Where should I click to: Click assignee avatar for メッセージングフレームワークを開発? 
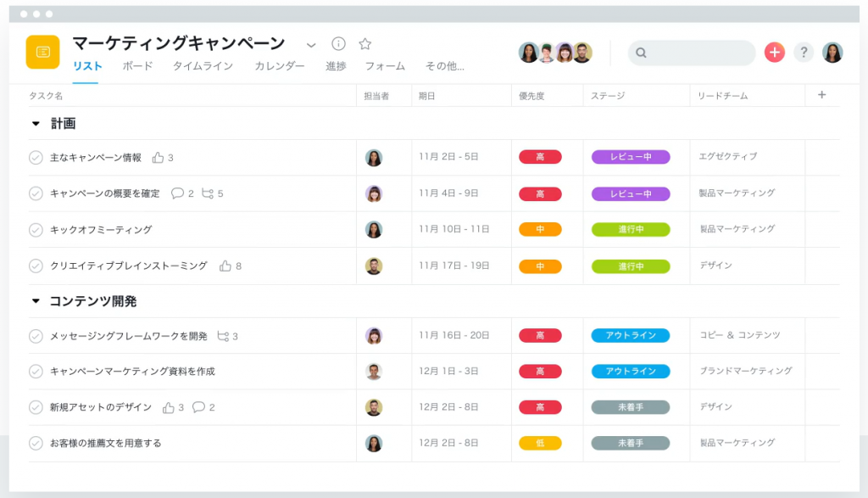(374, 336)
